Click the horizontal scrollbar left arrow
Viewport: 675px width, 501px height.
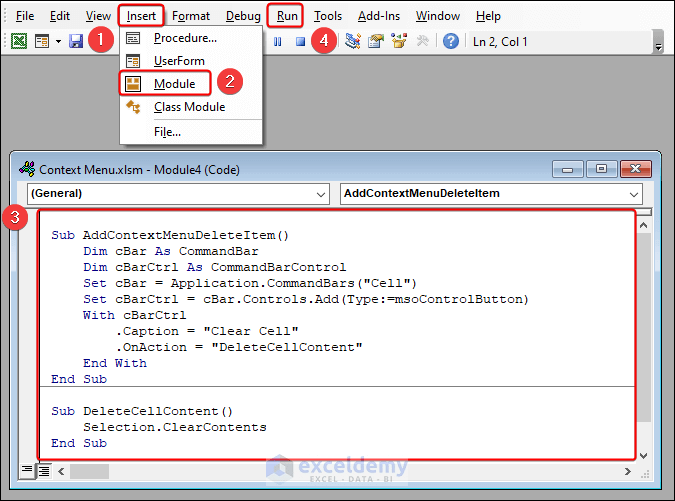(x=61, y=471)
